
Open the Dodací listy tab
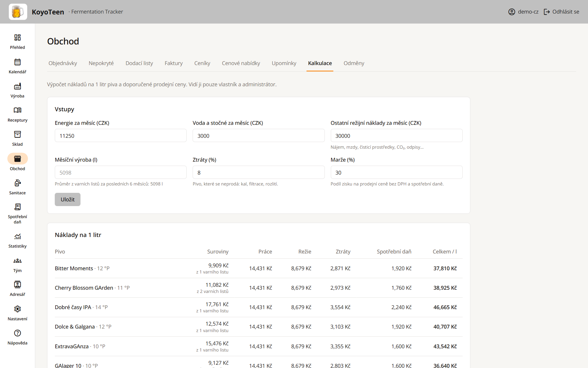(x=139, y=63)
